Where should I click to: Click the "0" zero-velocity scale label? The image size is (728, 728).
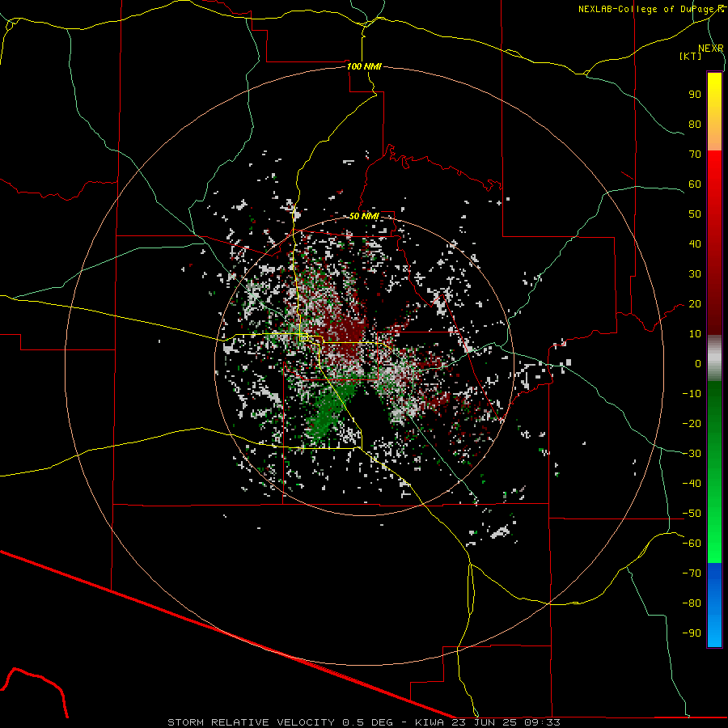point(698,363)
